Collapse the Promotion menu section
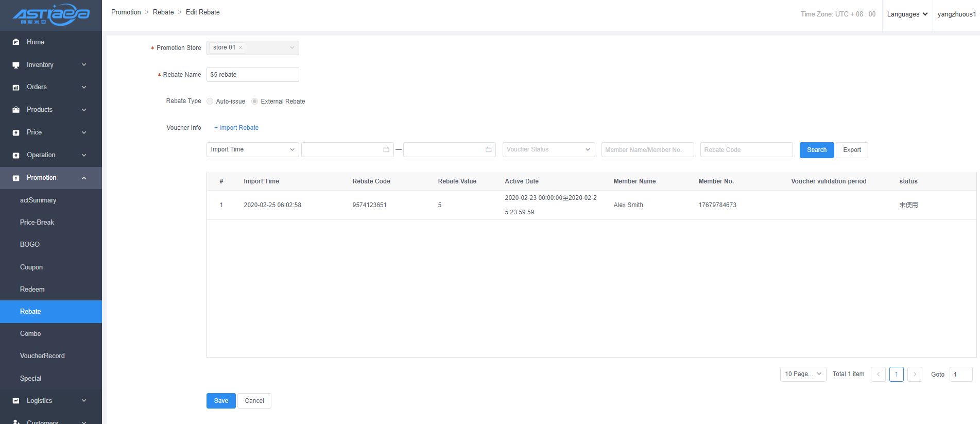This screenshot has width=980, height=424. 84,178
